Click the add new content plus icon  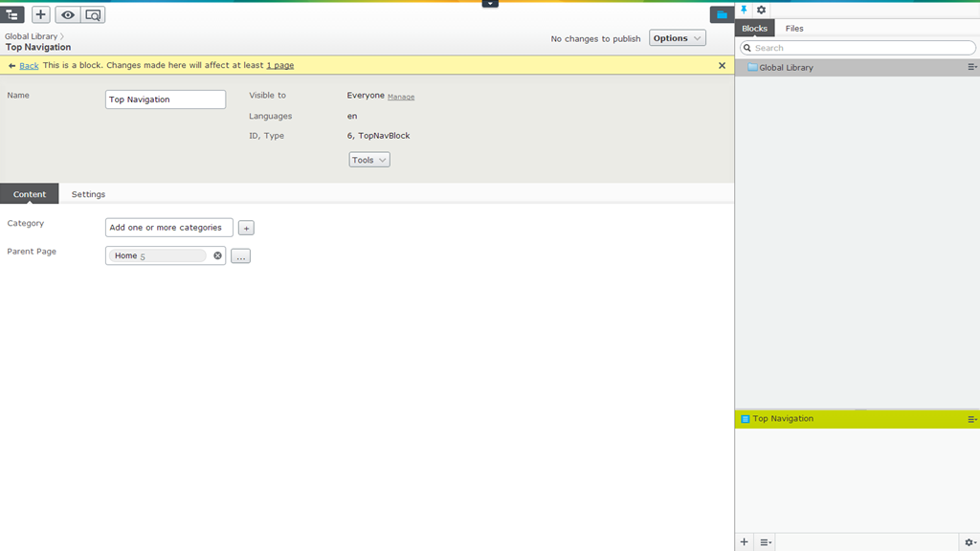pyautogui.click(x=41, y=14)
